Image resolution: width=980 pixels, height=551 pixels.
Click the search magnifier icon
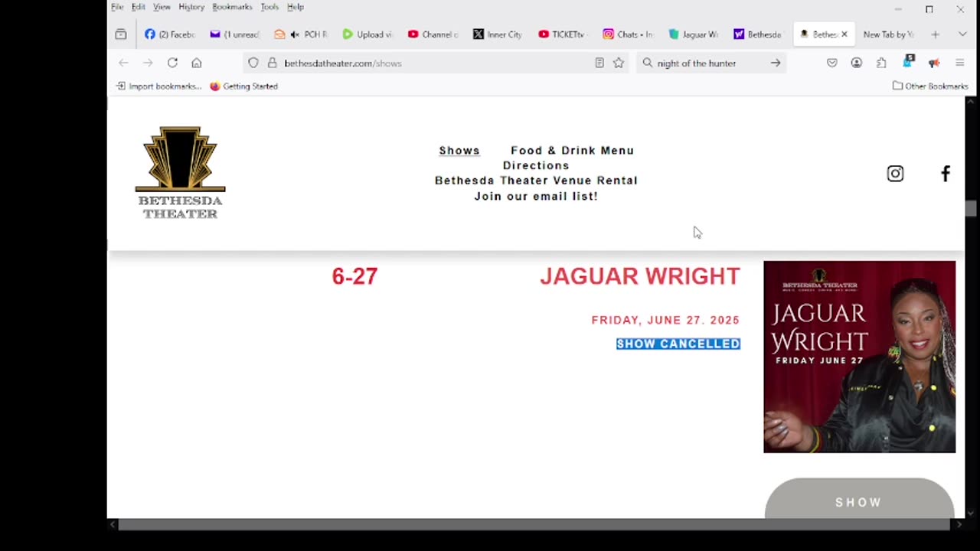(648, 63)
